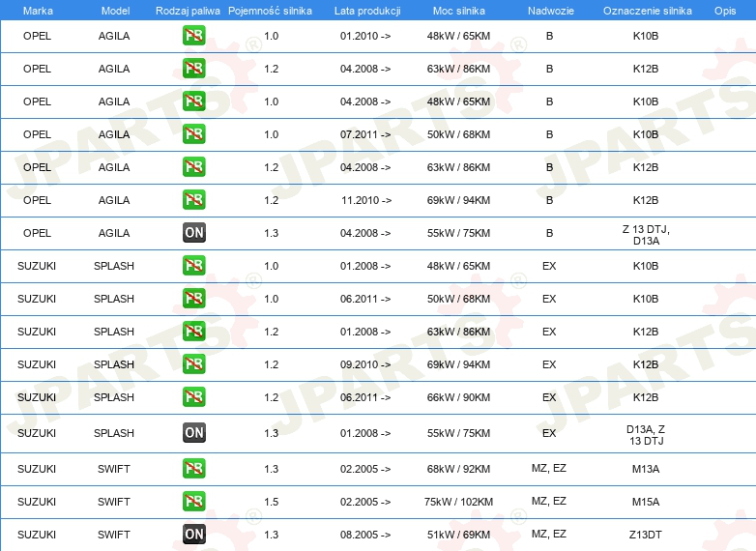
Task: Click engine code Z13DT
Action: pyautogui.click(x=646, y=535)
